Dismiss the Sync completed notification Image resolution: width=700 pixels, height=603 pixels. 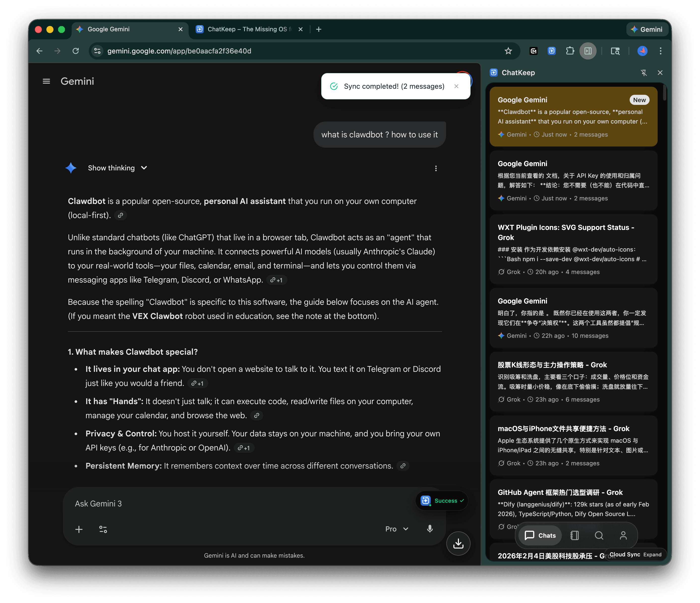(x=456, y=86)
